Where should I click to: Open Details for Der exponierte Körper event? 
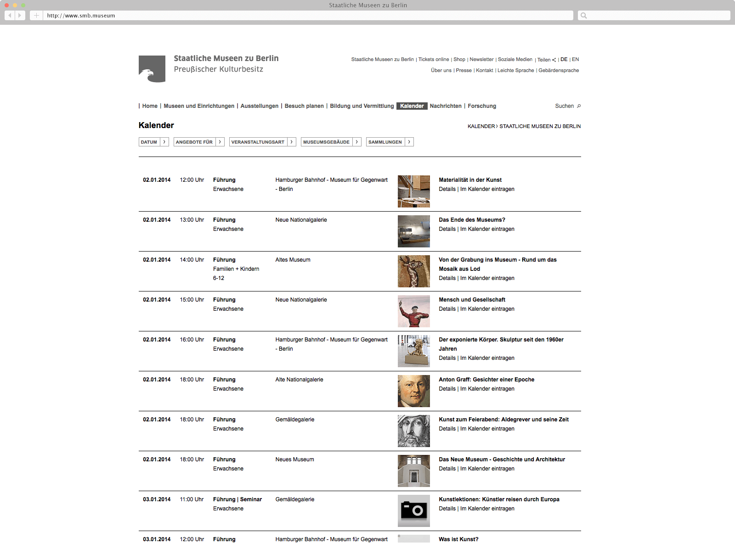447,358
